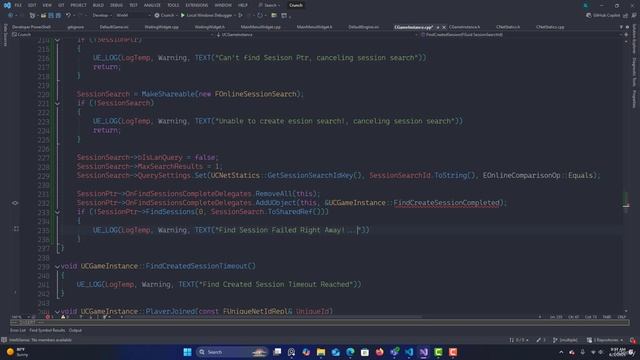The width and height of the screenshot is (640, 360).
Task: Switch to the Developer PowerShell tab
Action: point(31,27)
